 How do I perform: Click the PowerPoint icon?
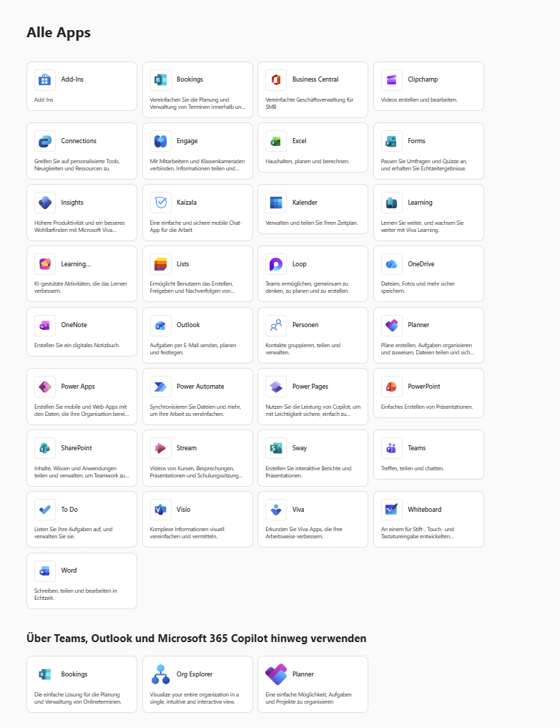click(392, 387)
